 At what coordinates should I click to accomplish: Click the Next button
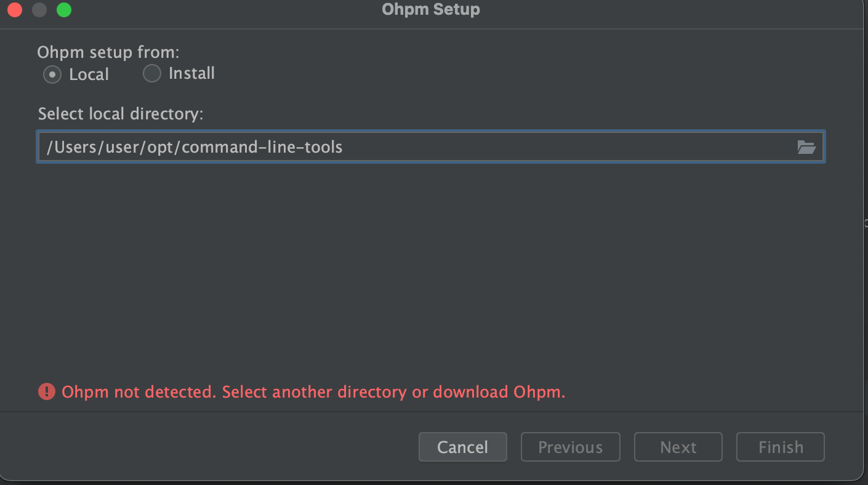pyautogui.click(x=678, y=447)
